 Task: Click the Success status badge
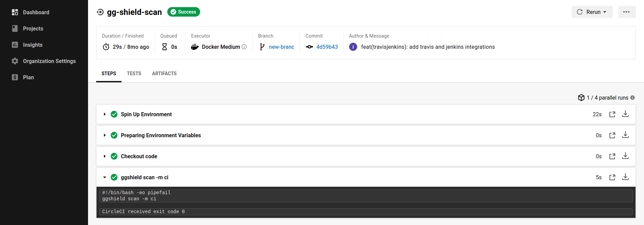[x=184, y=12]
